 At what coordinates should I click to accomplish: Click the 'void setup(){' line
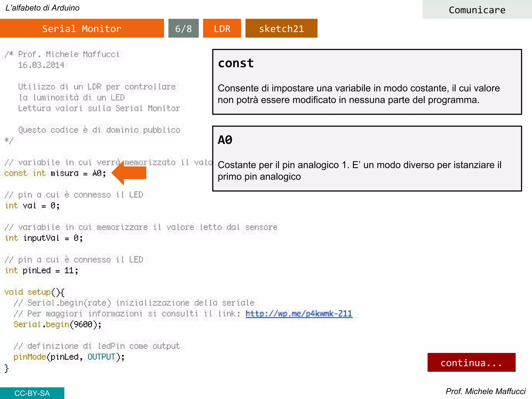(34, 292)
